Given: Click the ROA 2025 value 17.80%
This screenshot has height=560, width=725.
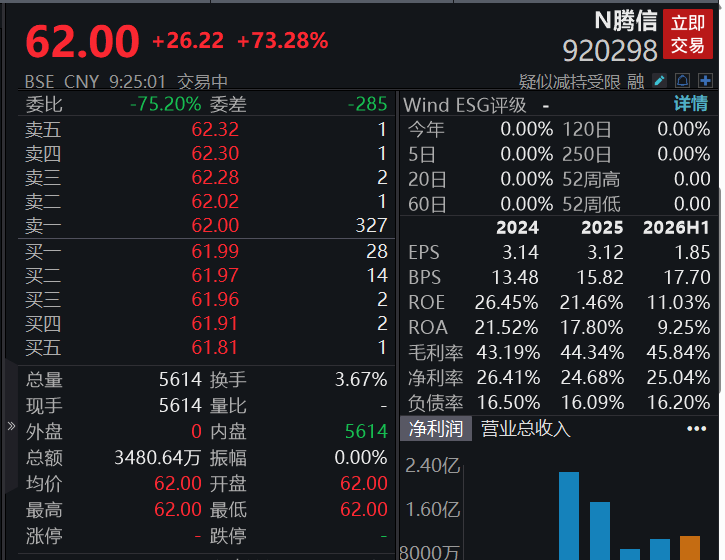Looking at the screenshot, I should 591,327.
